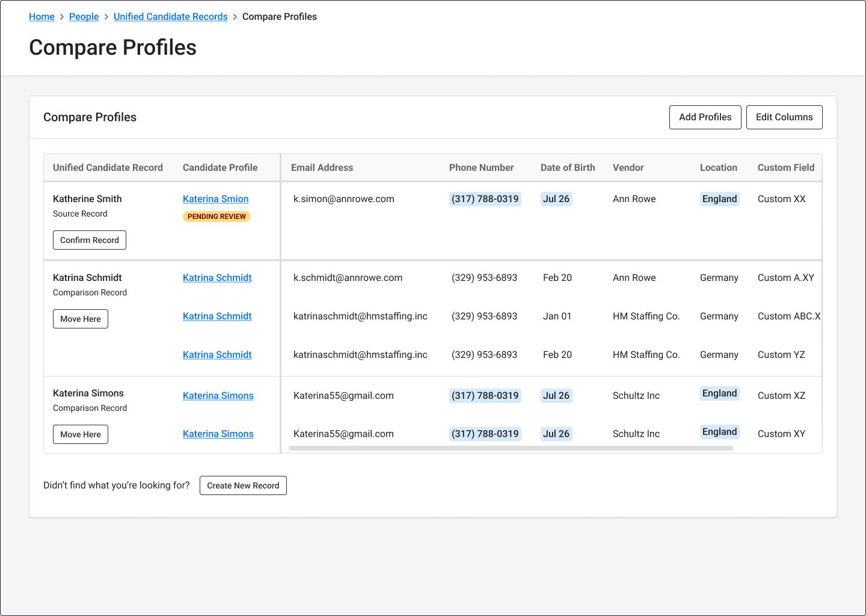The image size is (866, 616).
Task: Select the Date of Birth column header
Action: pyautogui.click(x=567, y=168)
